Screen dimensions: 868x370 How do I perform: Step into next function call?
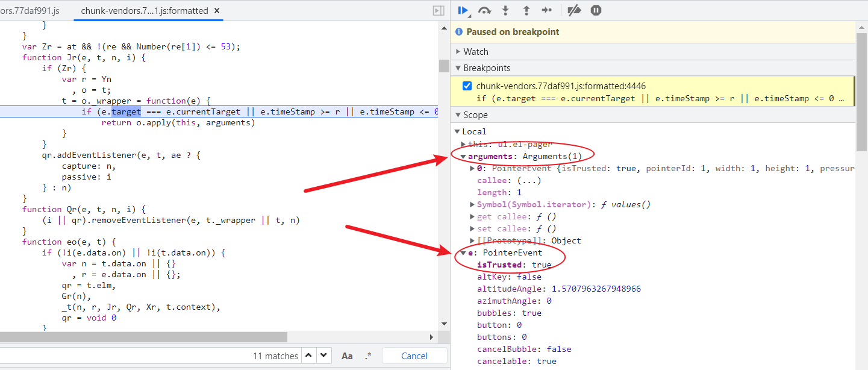pos(505,10)
